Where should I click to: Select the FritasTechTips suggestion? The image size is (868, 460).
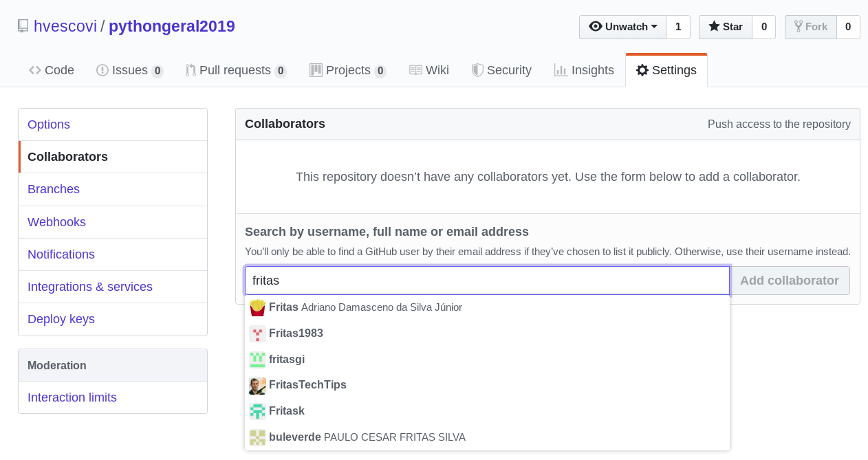click(487, 385)
